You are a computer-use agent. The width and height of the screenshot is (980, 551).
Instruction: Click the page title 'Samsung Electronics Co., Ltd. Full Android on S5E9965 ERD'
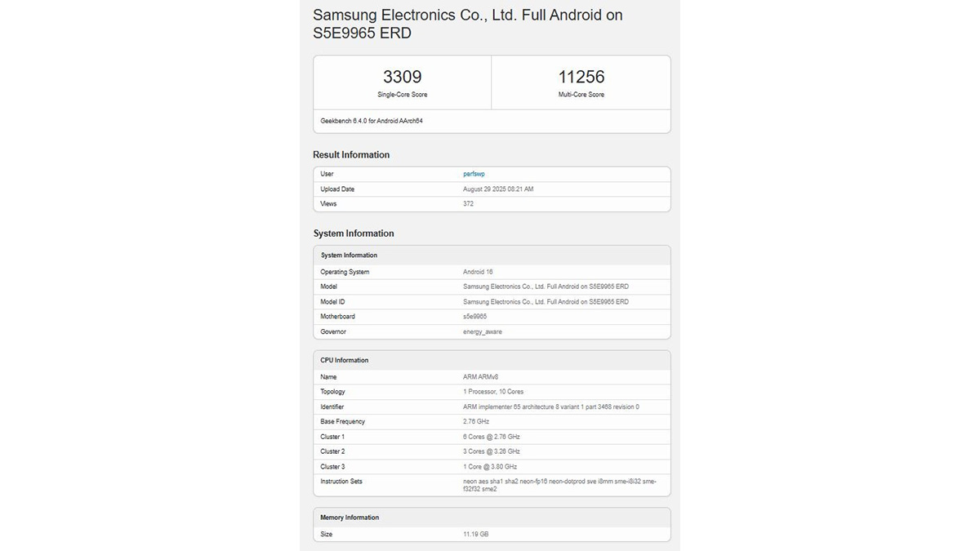(468, 24)
